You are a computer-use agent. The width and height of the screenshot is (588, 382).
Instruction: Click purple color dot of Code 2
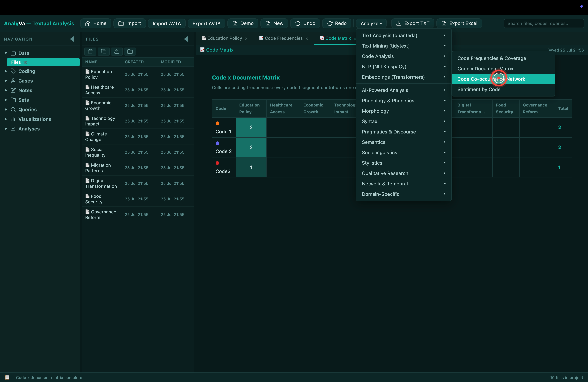coord(217,143)
